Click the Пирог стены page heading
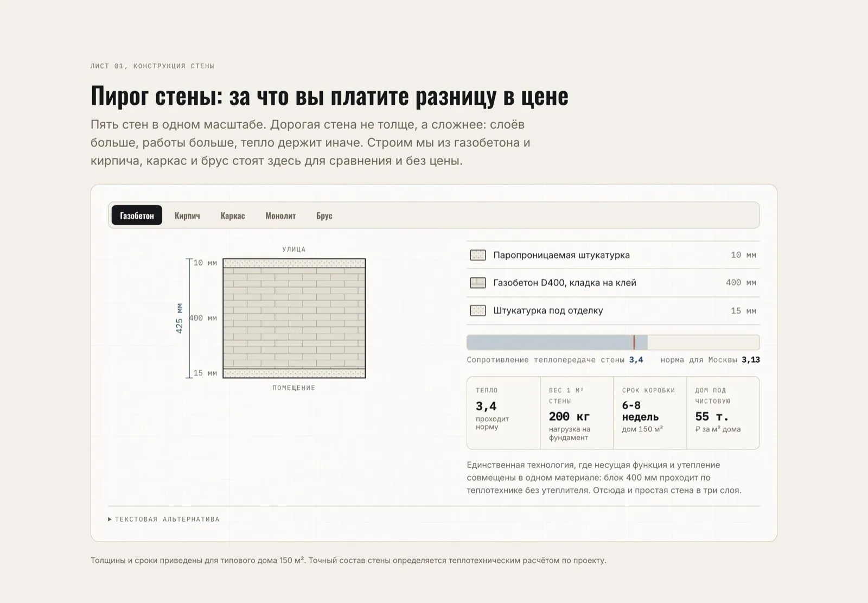The height and width of the screenshot is (603, 868). pyautogui.click(x=329, y=96)
